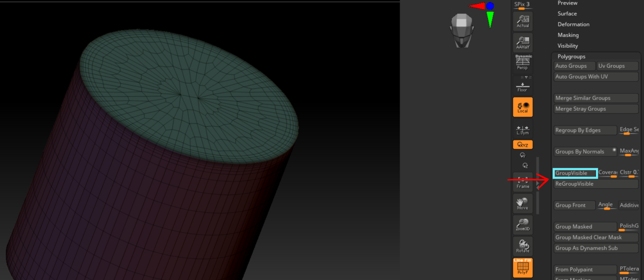Adjust the Coverage slider
The image size is (644, 280).
[608, 173]
